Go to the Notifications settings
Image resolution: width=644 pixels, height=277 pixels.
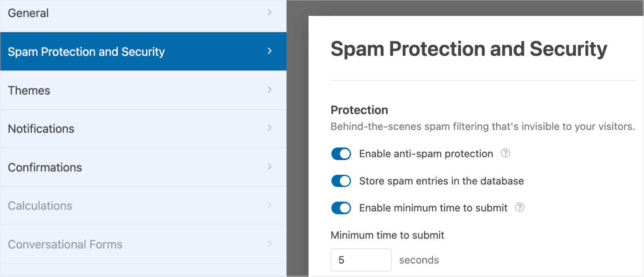click(41, 129)
